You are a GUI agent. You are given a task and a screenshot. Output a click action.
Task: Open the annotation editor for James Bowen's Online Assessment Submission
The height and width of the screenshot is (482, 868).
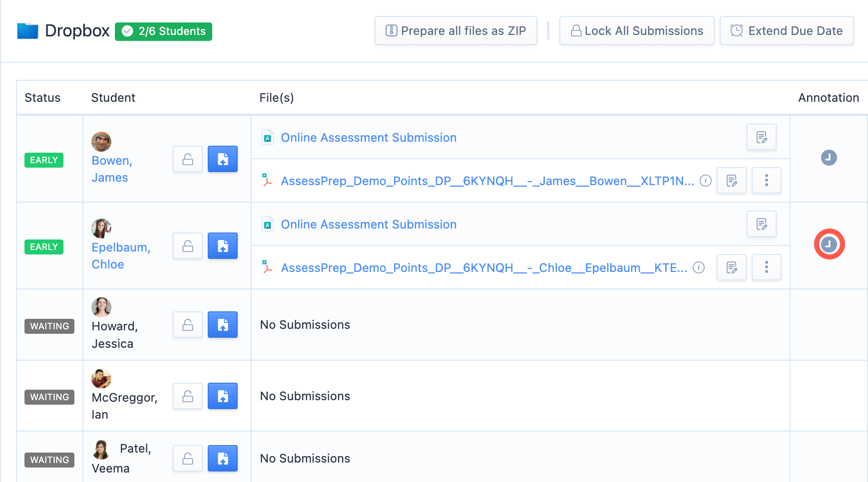(x=761, y=137)
